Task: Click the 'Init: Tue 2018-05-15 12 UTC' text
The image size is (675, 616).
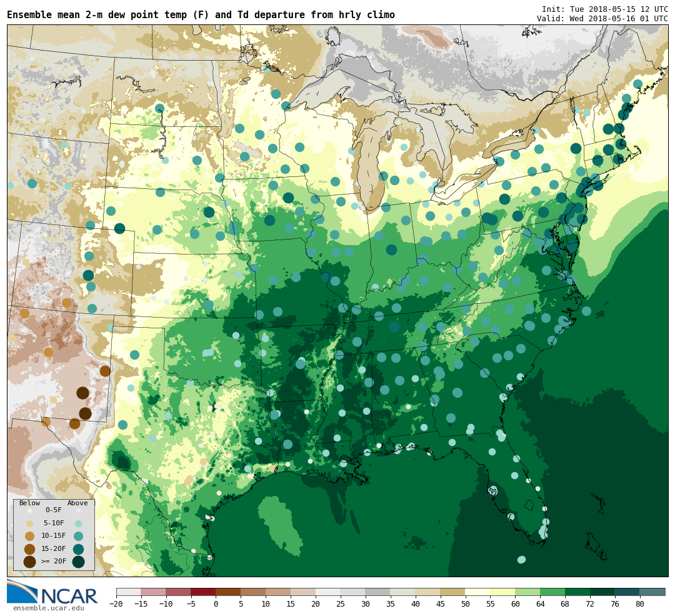Action: click(x=604, y=9)
